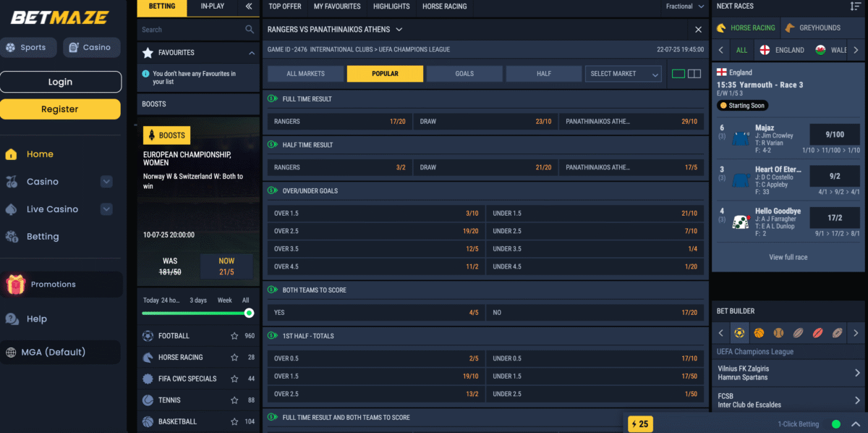Switch to single-column layout icon
The width and height of the screenshot is (868, 433).
678,74
